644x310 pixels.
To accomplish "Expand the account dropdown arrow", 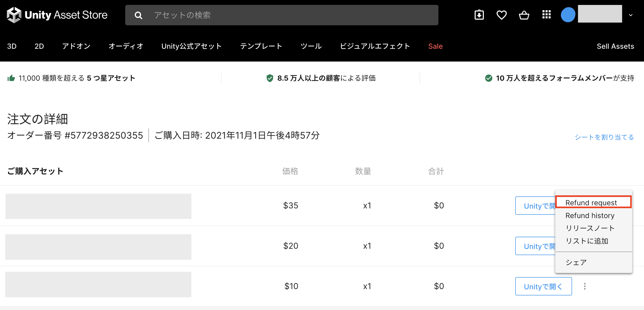I will [630, 15].
